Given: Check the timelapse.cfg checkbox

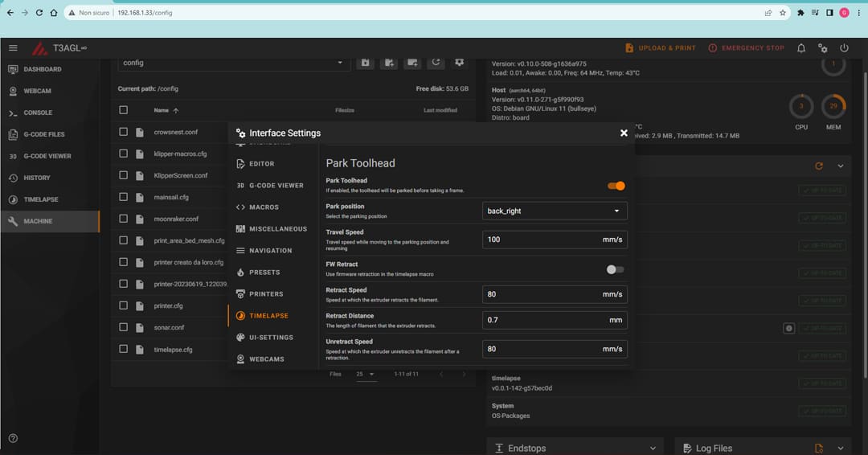Looking at the screenshot, I should click(x=124, y=349).
